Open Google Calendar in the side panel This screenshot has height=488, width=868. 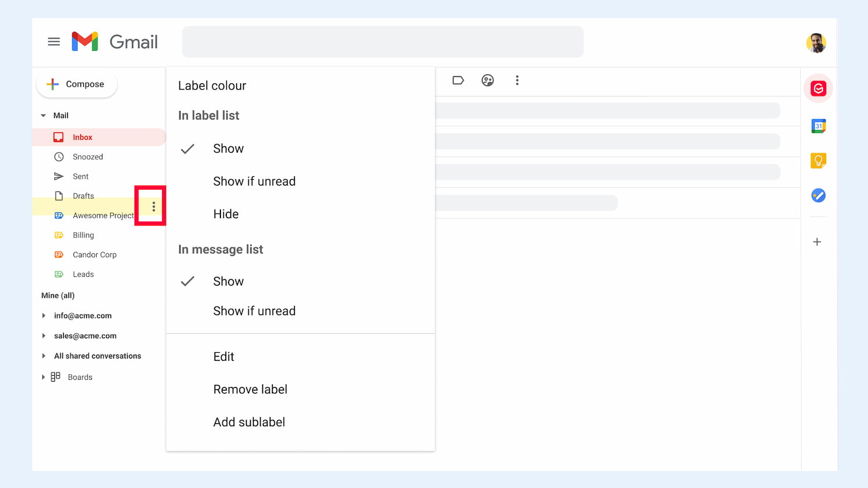818,125
